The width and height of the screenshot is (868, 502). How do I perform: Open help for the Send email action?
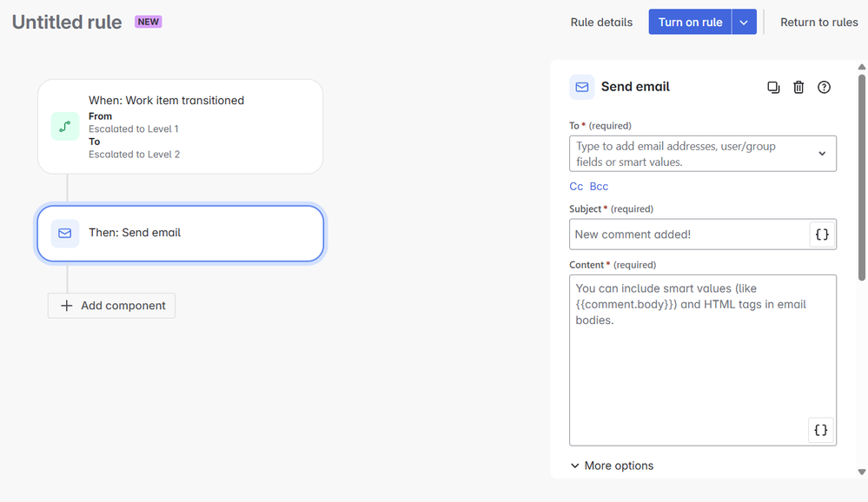coord(824,87)
